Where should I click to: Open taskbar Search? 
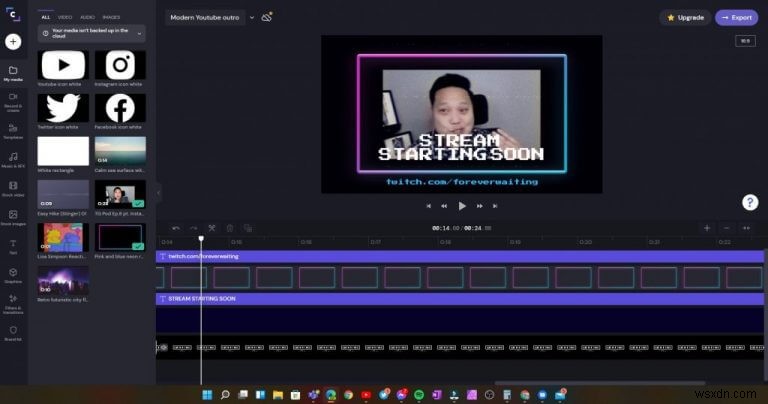pyautogui.click(x=225, y=395)
